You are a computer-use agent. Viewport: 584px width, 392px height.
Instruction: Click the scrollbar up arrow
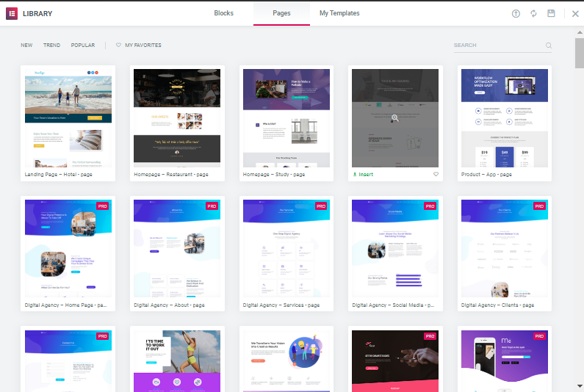(580, 32)
